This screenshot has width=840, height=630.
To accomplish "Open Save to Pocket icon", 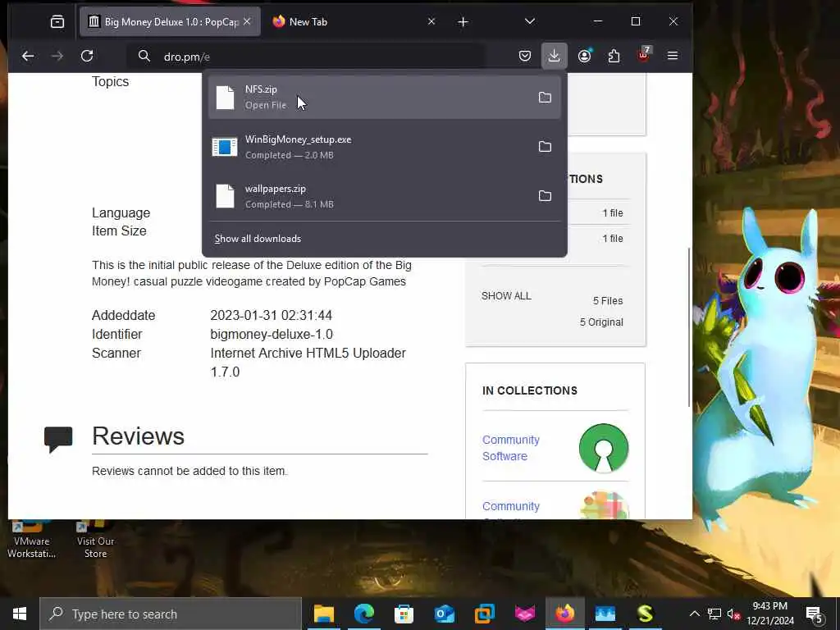I will 524,56.
